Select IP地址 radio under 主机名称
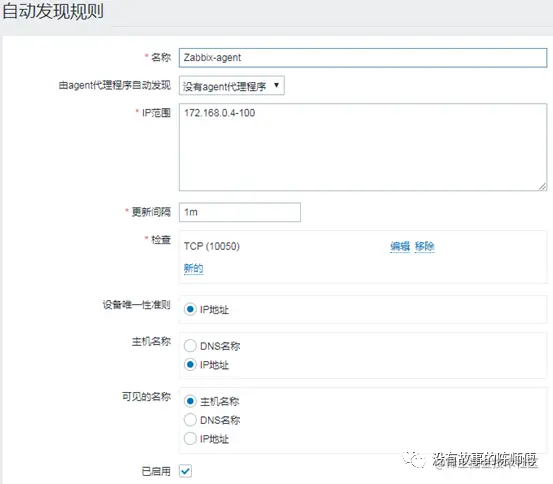This screenshot has height=484, width=553. [x=190, y=364]
